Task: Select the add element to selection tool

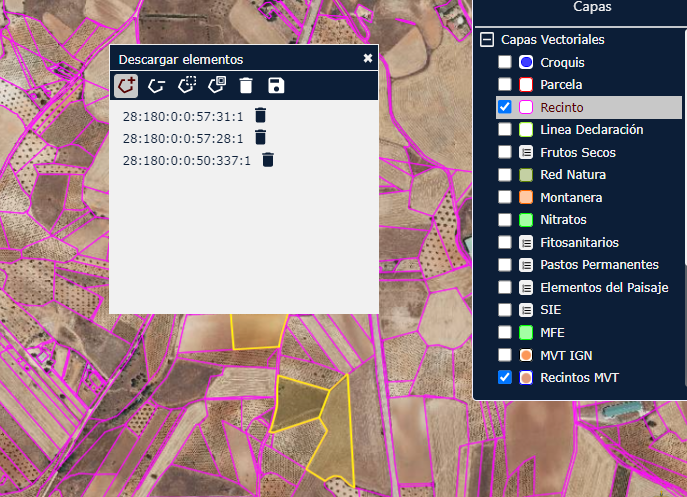Action: coord(126,86)
